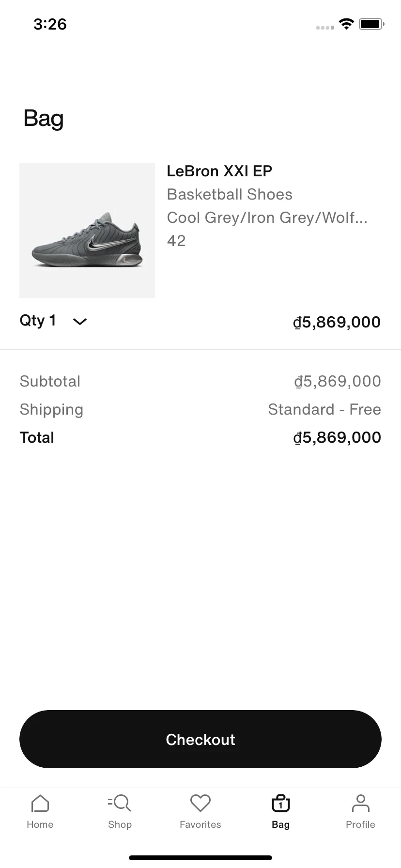Open the Profile person icon

(x=361, y=803)
